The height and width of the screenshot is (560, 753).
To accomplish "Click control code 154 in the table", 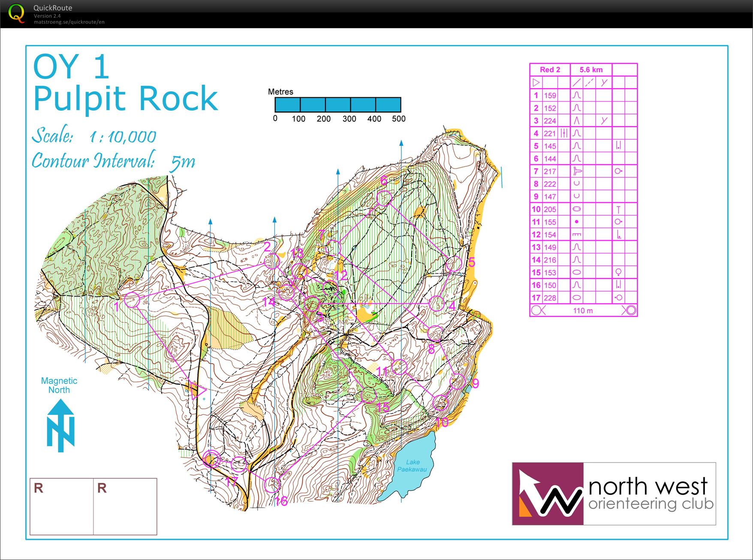I will (550, 235).
